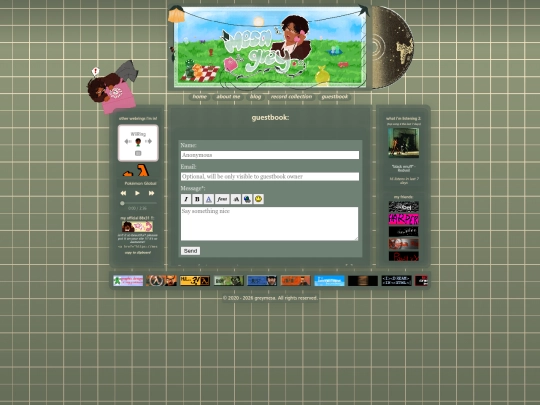This screenshot has width=540, height=405.
Task: Click the yellow HL3 lambda badge
Action: coord(195,281)
